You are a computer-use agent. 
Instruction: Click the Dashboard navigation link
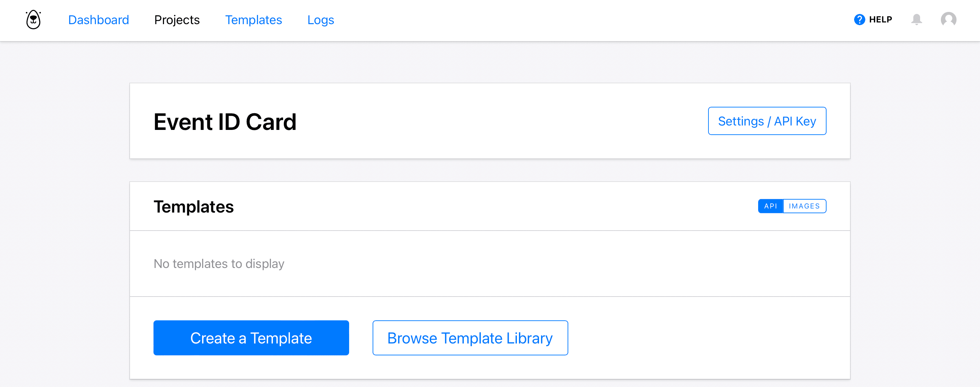[x=99, y=20]
